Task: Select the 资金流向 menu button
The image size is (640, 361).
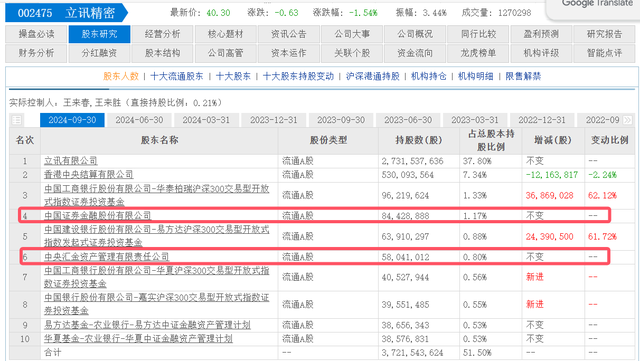Action: (x=415, y=53)
